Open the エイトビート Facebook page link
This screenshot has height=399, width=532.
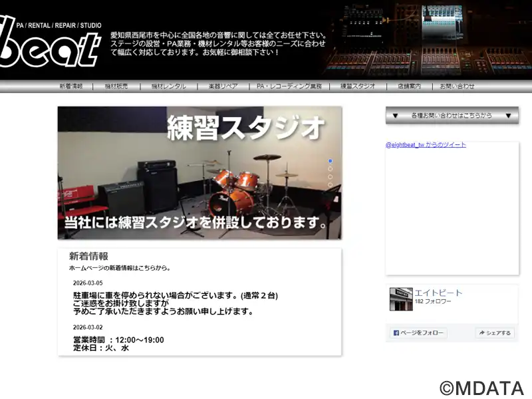(438, 293)
